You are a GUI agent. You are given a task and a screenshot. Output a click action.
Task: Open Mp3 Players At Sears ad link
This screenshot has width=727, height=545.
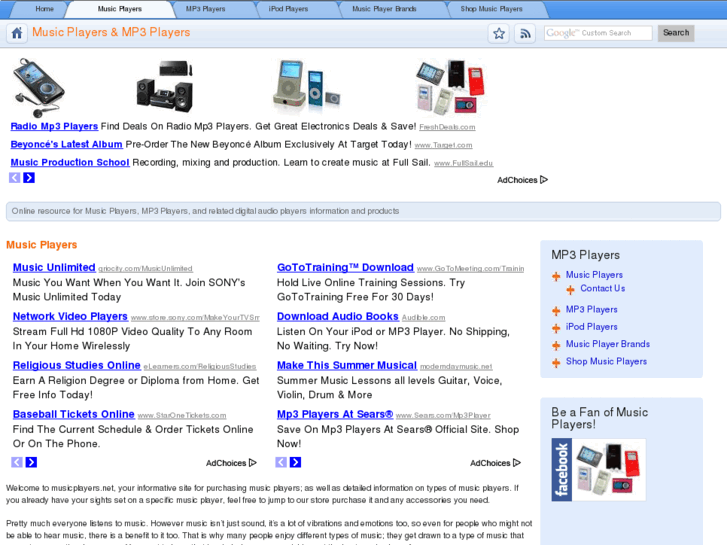point(335,414)
